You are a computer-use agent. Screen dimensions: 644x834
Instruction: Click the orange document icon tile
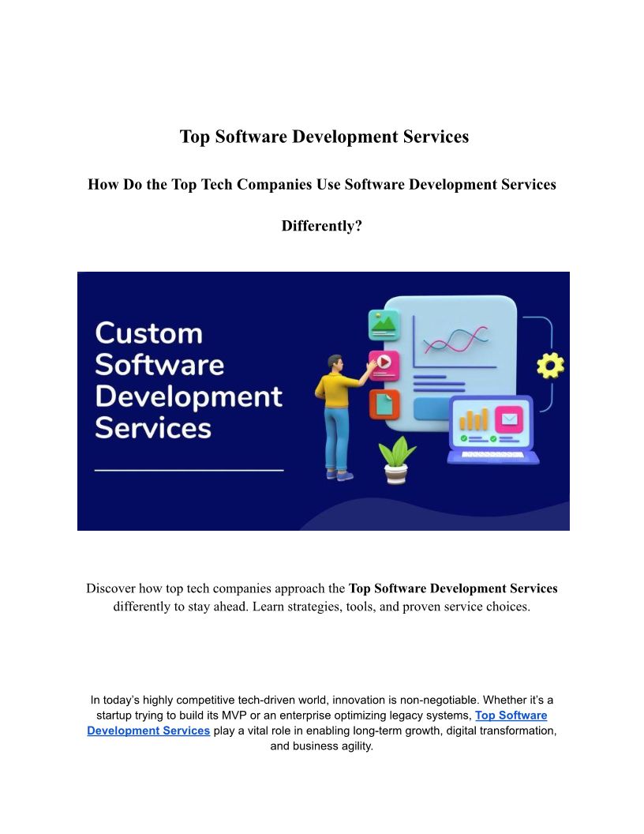(384, 404)
